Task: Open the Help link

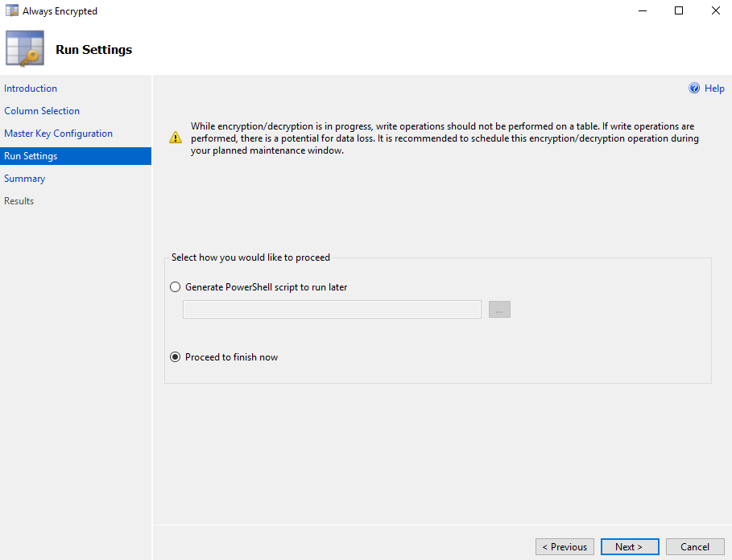Action: pos(714,89)
